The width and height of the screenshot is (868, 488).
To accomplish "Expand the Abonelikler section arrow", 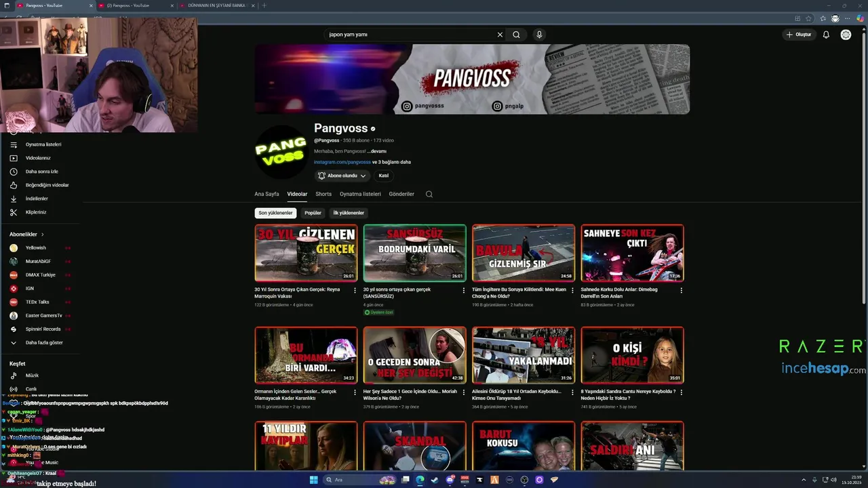I will (x=42, y=235).
